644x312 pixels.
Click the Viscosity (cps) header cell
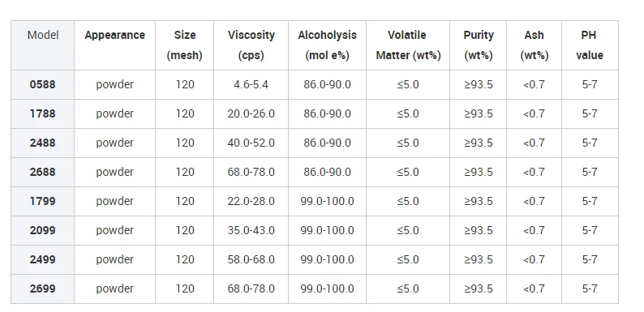(251, 45)
